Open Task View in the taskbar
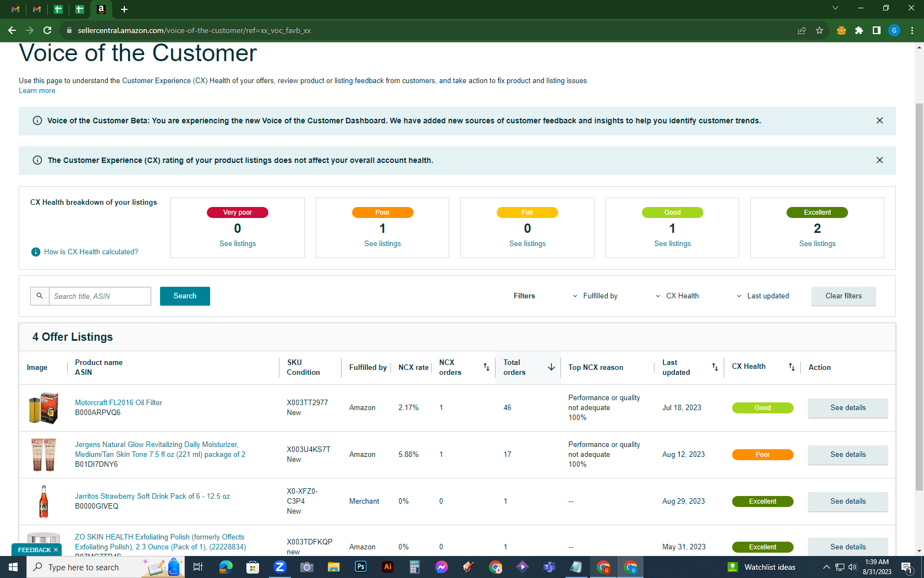This screenshot has height=578, width=924. pyautogui.click(x=198, y=567)
